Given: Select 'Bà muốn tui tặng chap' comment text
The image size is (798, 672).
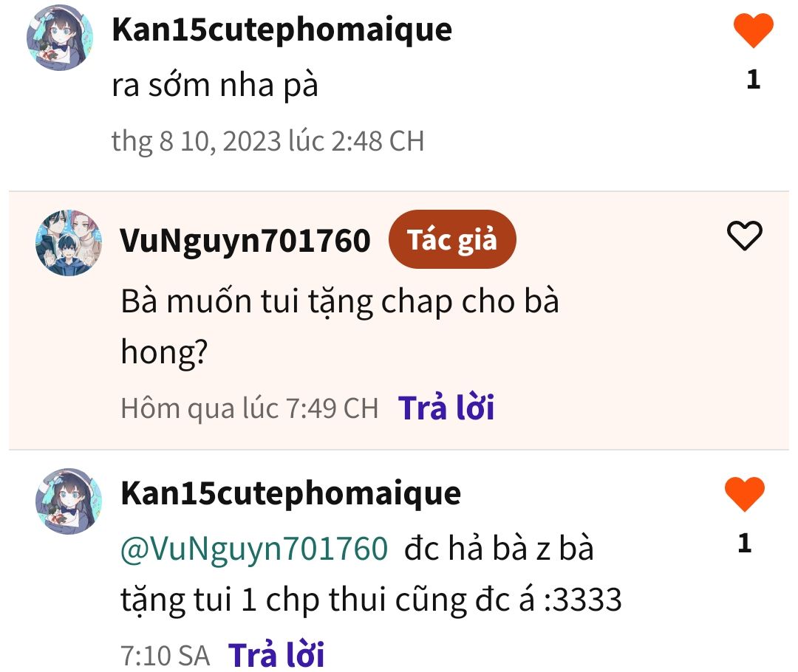Looking at the screenshot, I should [340, 326].
